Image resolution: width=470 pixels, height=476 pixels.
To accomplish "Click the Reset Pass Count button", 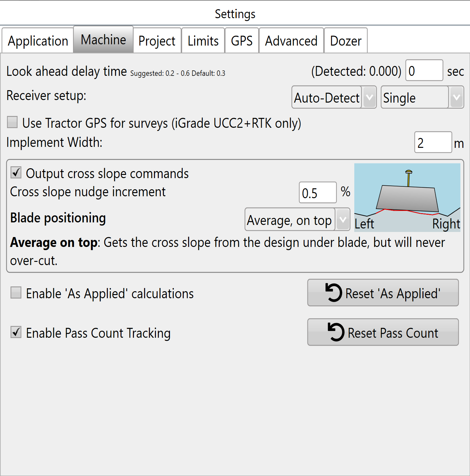I will (x=383, y=332).
